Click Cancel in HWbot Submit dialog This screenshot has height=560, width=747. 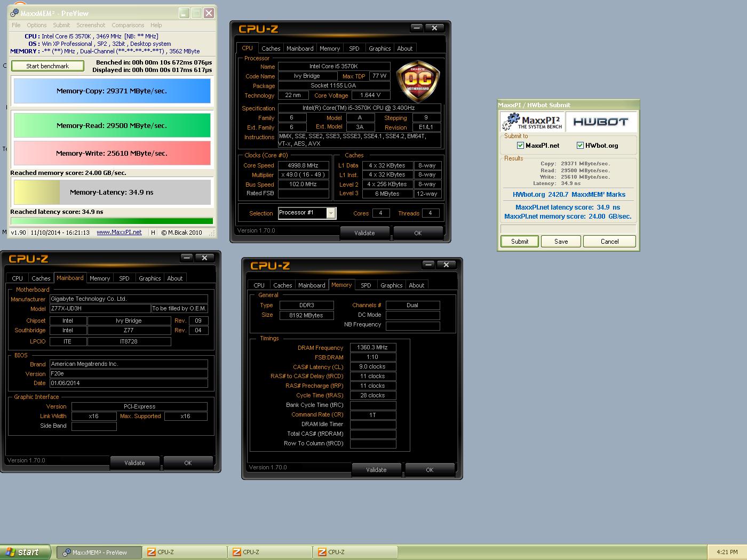(x=610, y=242)
